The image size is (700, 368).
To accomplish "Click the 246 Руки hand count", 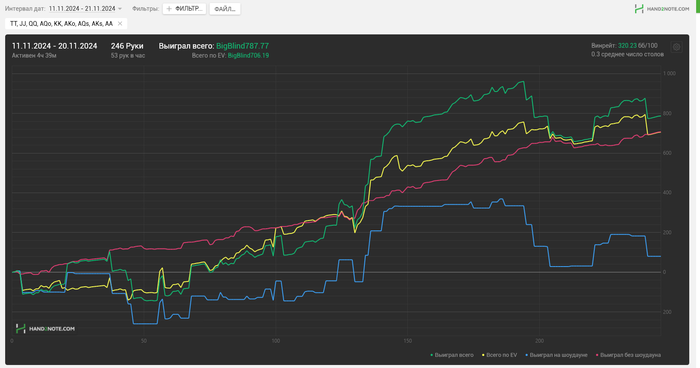I will pyautogui.click(x=127, y=46).
